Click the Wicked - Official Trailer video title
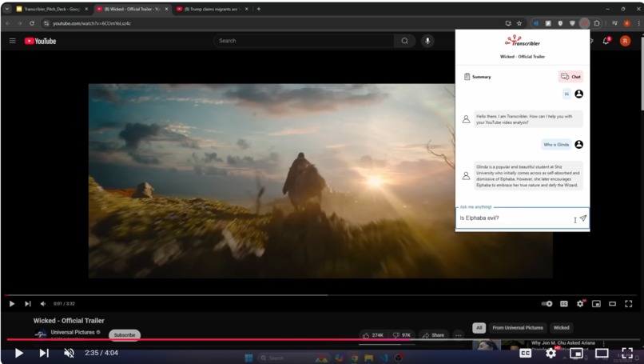Screen dimensions: 644x364 (x=69, y=321)
